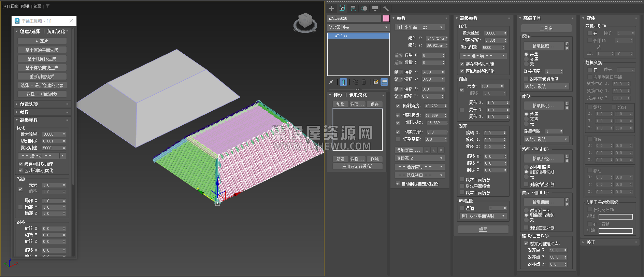
Task: Click the 针对变换 排除 white field
Action: 616,231
